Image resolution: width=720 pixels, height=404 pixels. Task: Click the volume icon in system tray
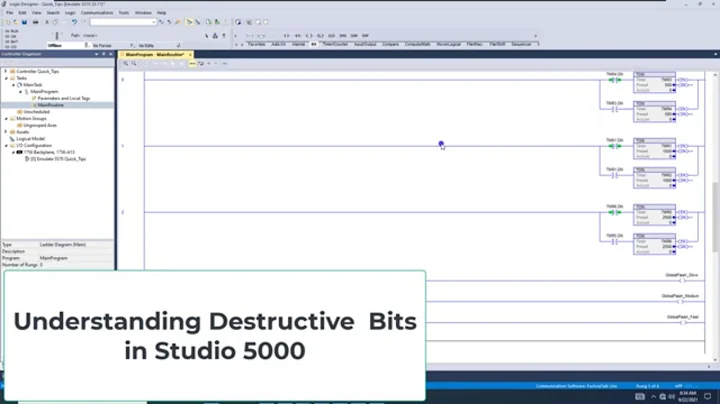671,396
